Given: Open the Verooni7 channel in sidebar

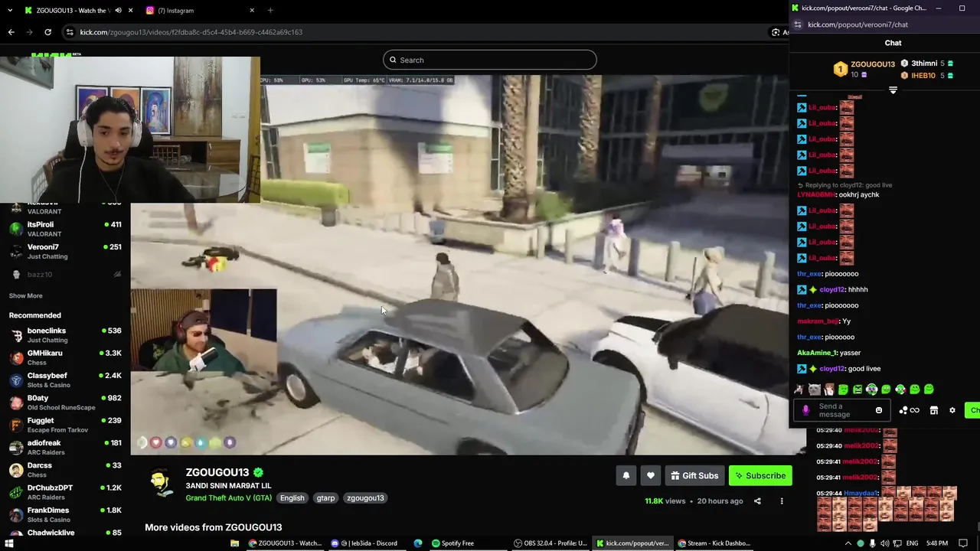Looking at the screenshot, I should [65, 251].
